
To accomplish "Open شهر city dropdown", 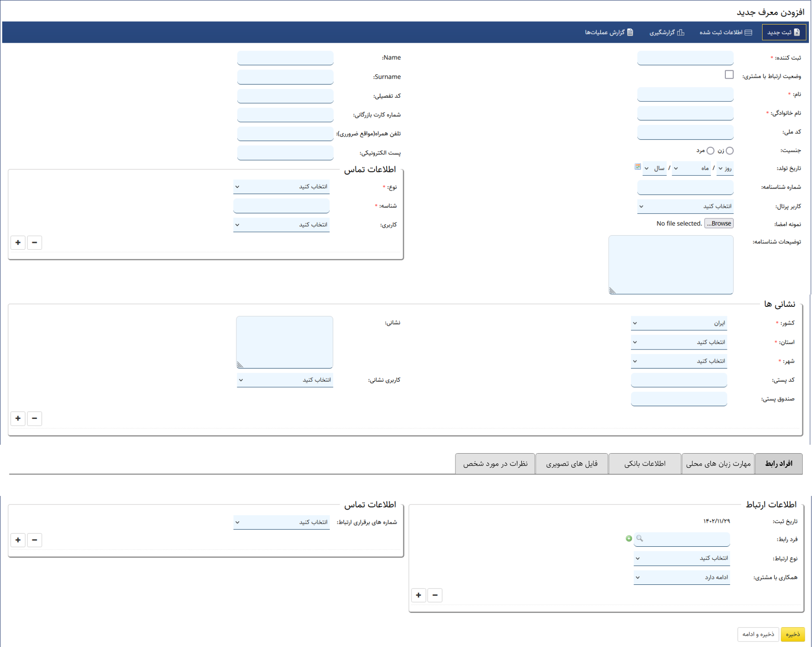I will (679, 361).
